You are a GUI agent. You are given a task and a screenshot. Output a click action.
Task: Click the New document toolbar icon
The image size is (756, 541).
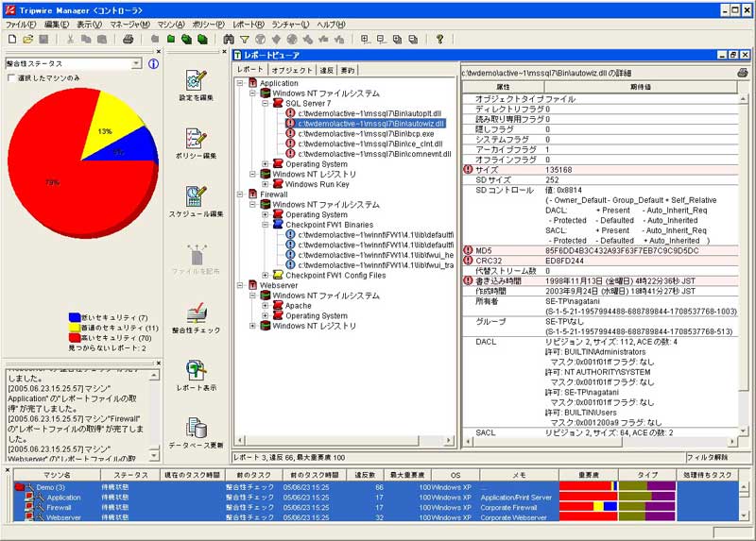(x=12, y=39)
